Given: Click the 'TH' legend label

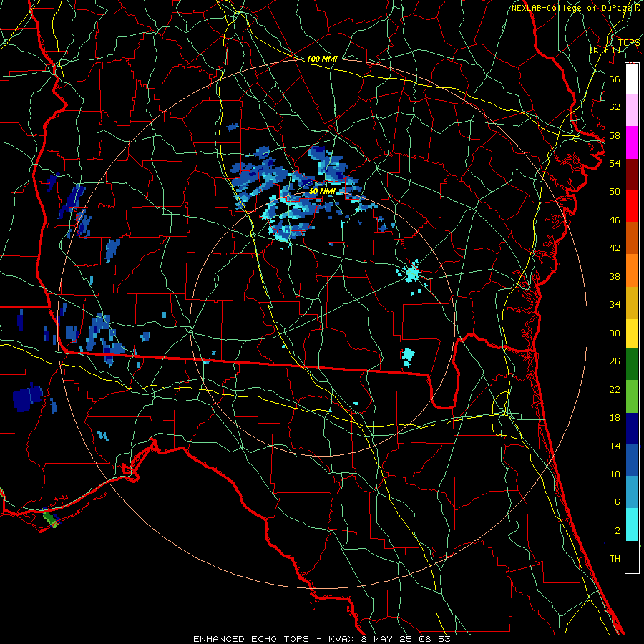Looking at the screenshot, I should (x=615, y=559).
